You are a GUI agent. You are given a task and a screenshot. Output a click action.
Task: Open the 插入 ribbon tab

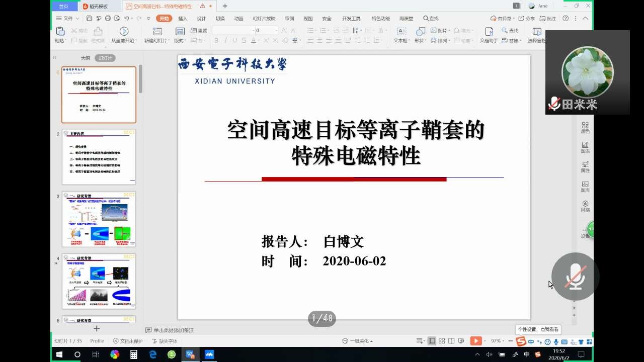pos(183,19)
